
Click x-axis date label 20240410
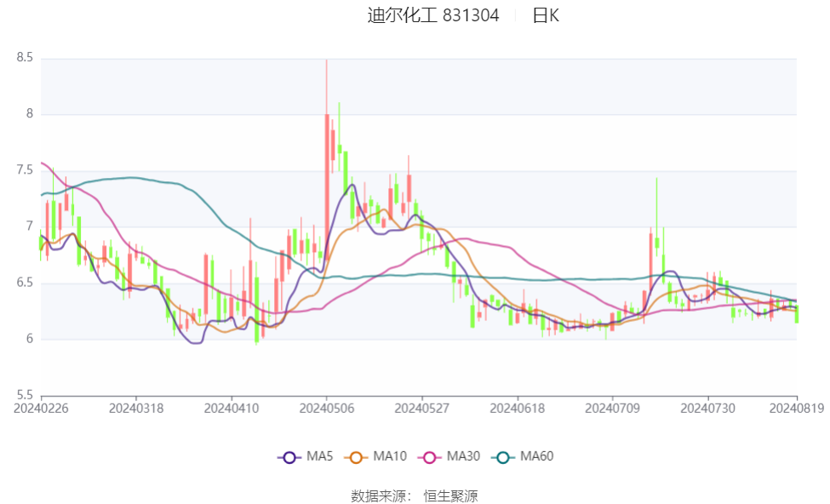pyautogui.click(x=232, y=409)
